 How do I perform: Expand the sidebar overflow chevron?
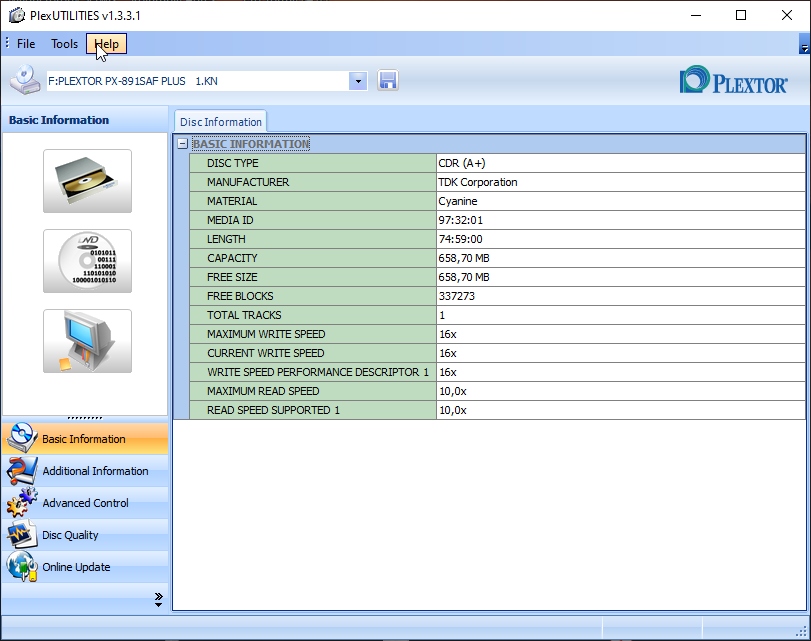click(158, 598)
